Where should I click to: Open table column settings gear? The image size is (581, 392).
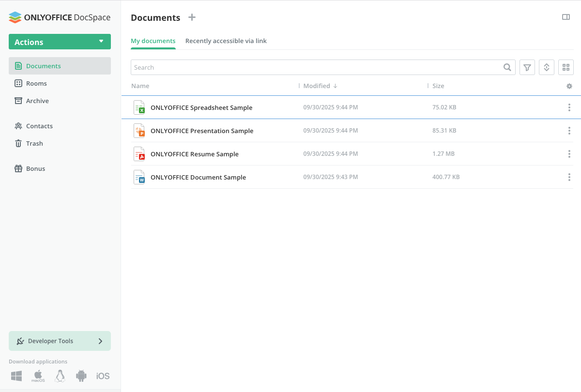(x=569, y=86)
